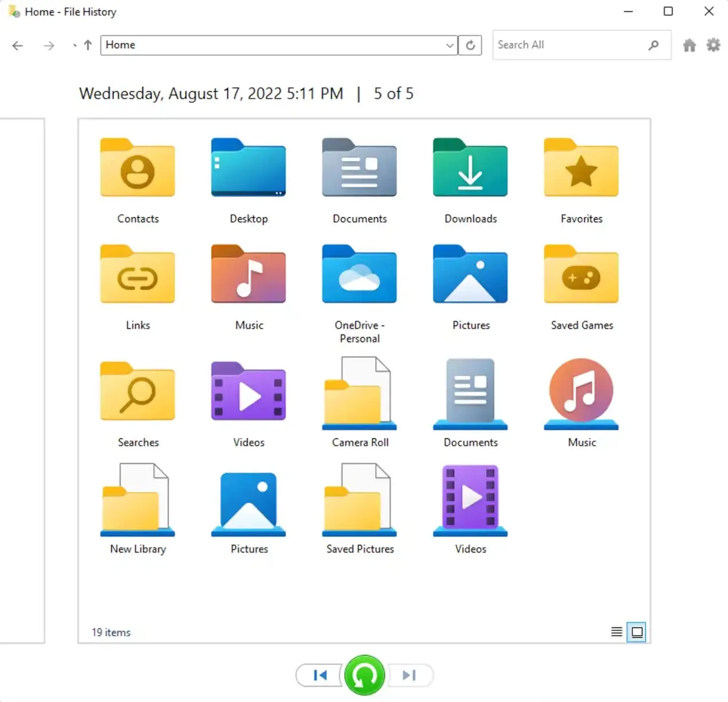
Task: Select the blue Pictures folder icon
Action: [x=470, y=274]
